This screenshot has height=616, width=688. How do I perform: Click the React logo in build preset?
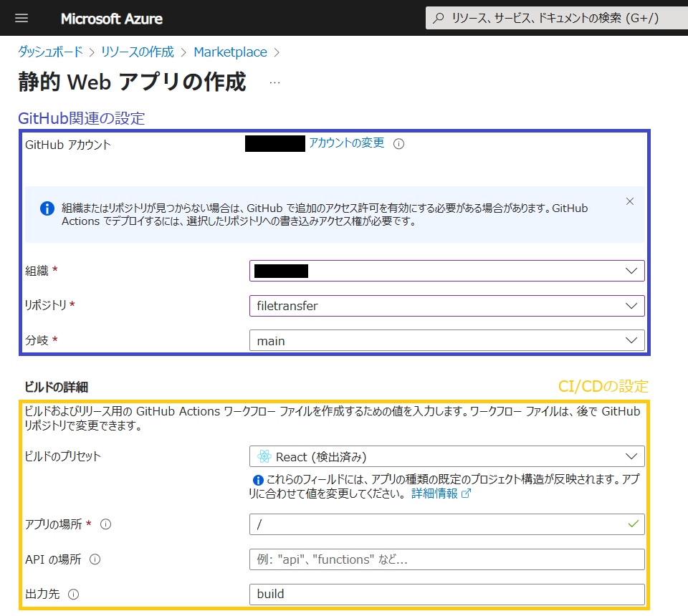pyautogui.click(x=264, y=456)
